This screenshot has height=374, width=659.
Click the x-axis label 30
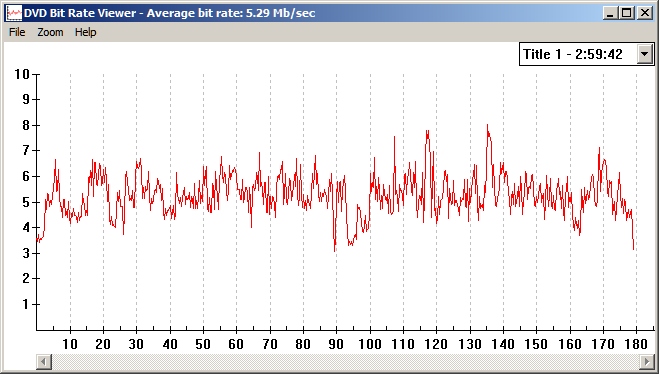[136, 345]
